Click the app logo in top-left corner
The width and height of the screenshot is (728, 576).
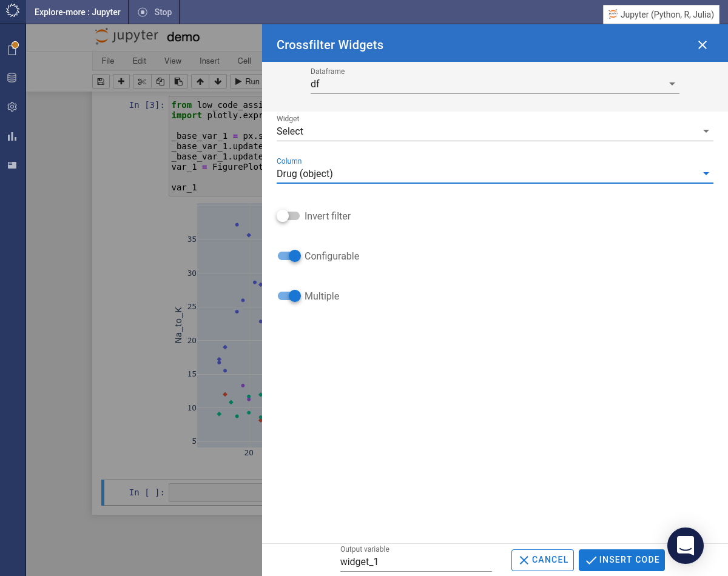tap(12, 12)
